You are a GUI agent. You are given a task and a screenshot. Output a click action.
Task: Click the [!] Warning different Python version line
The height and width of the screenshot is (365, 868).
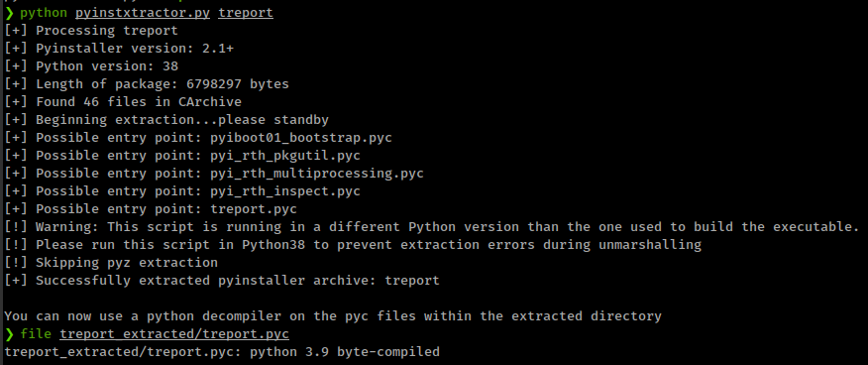pos(432,227)
